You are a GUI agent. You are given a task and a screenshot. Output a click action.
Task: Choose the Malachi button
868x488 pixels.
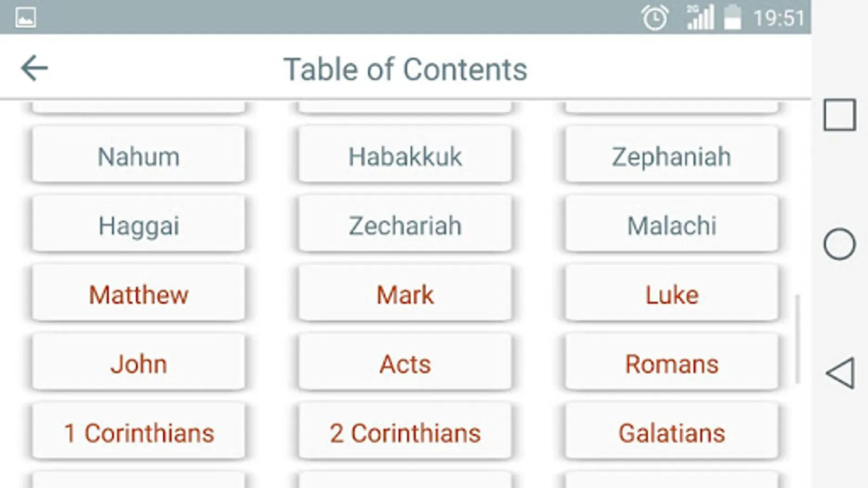pyautogui.click(x=672, y=224)
